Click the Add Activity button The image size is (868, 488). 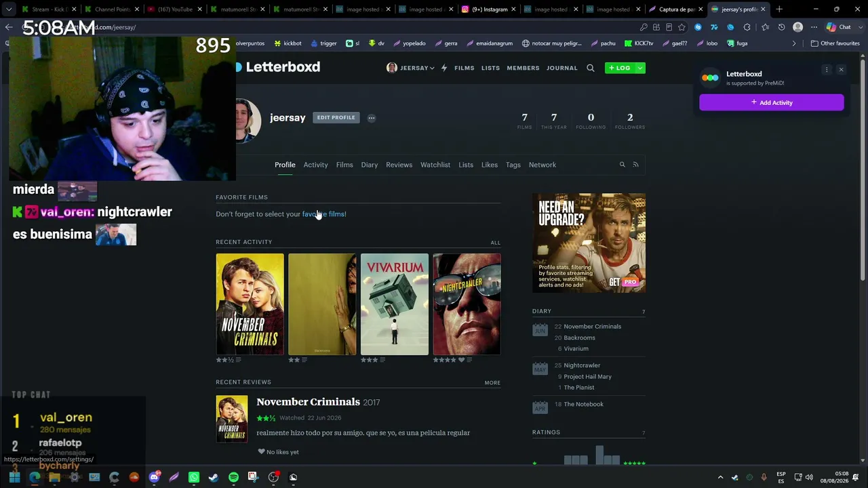[772, 102]
